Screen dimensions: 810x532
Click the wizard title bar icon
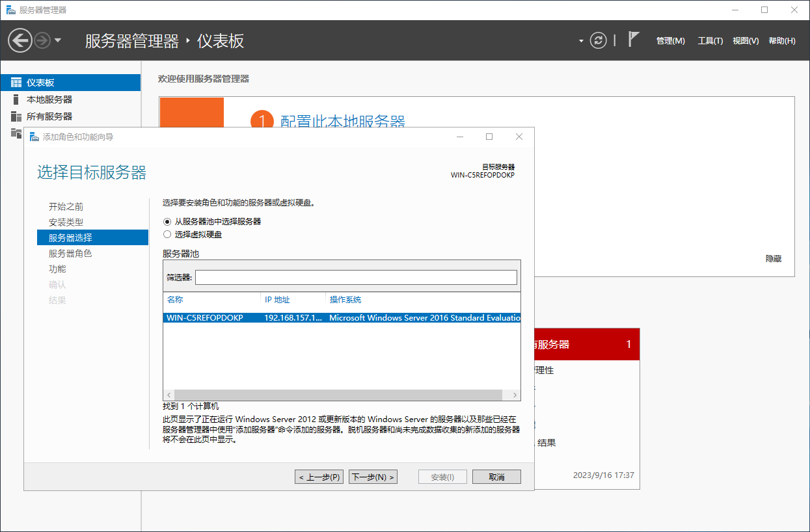pyautogui.click(x=34, y=137)
